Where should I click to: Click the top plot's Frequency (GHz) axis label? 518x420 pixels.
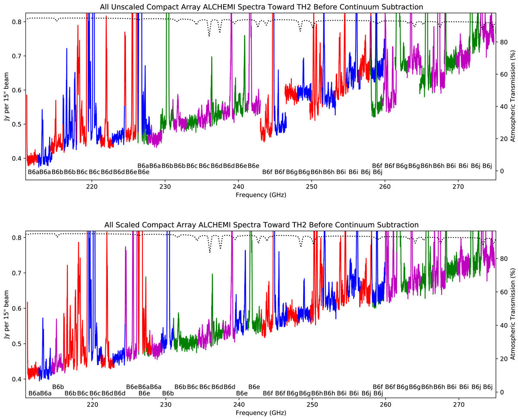[261, 195]
